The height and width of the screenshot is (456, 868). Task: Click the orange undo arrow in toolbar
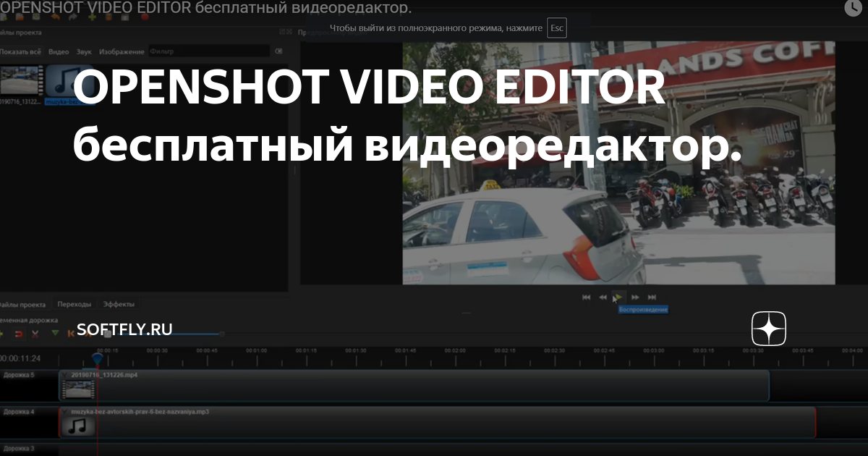(56, 17)
